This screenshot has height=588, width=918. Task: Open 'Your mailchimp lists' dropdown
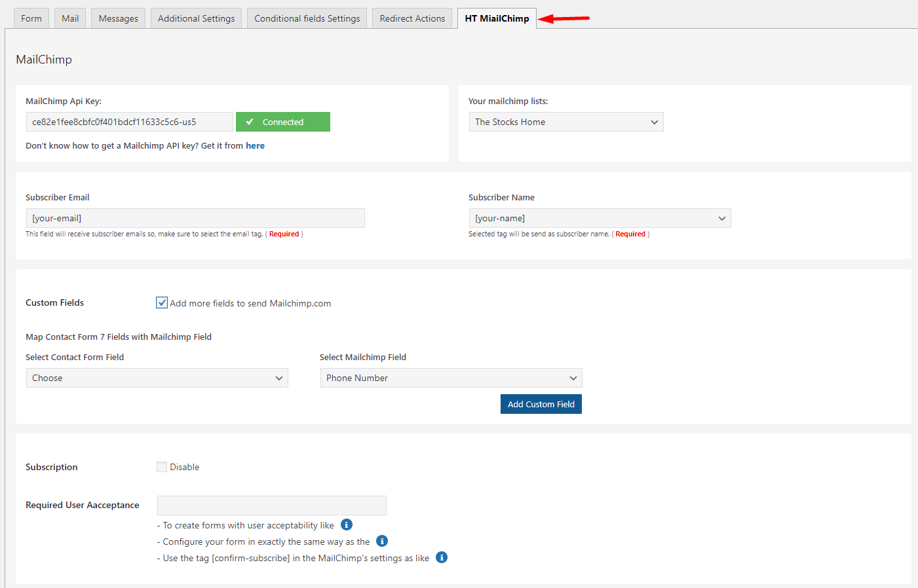(x=566, y=122)
